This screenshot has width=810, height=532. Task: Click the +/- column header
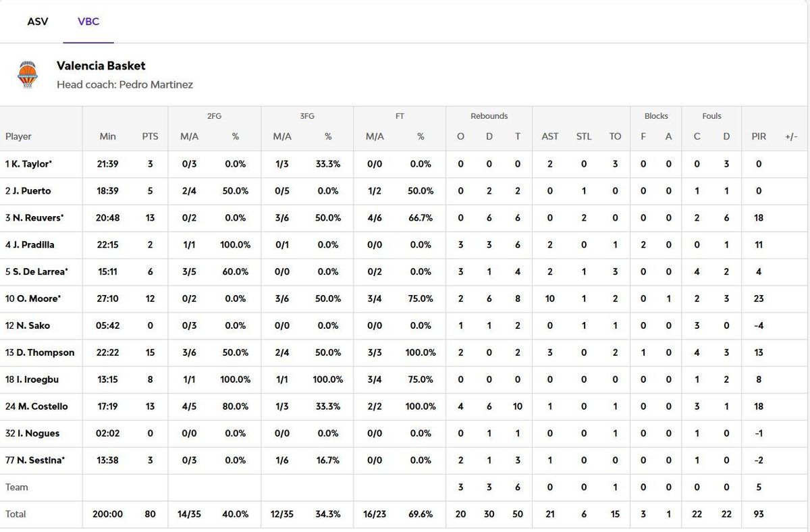[791, 136]
